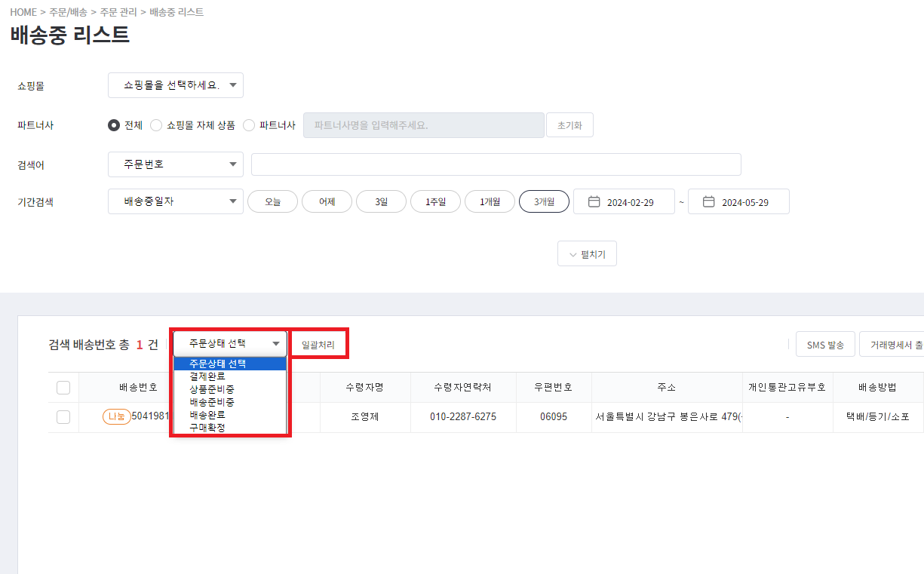Toggle checkbox for the 조영제 order row
The image size is (924, 574).
tap(63, 417)
